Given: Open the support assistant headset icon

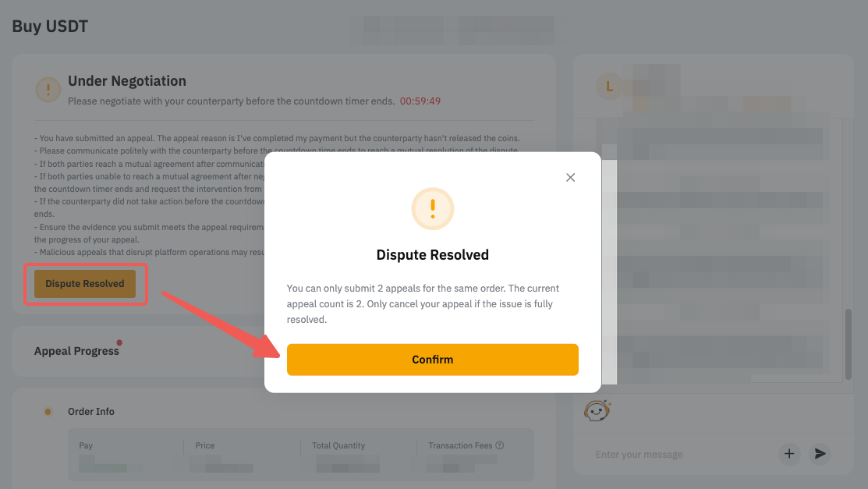Looking at the screenshot, I should click(597, 411).
